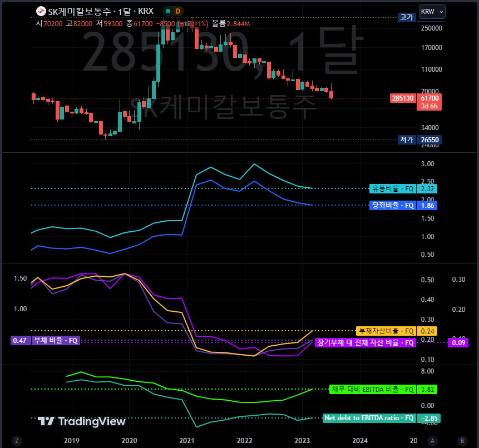Click the 시 70200 open price readout
Viewport: 479px width, 448px height.
click(49, 24)
